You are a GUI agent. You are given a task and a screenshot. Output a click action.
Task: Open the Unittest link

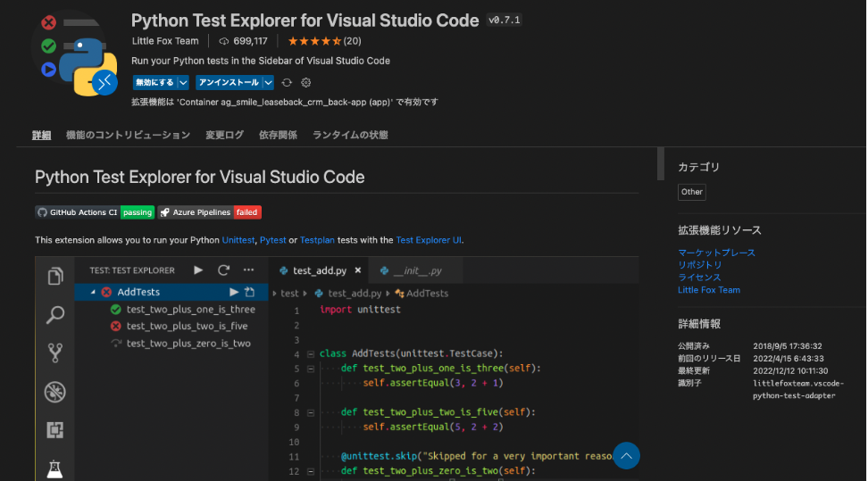(238, 240)
